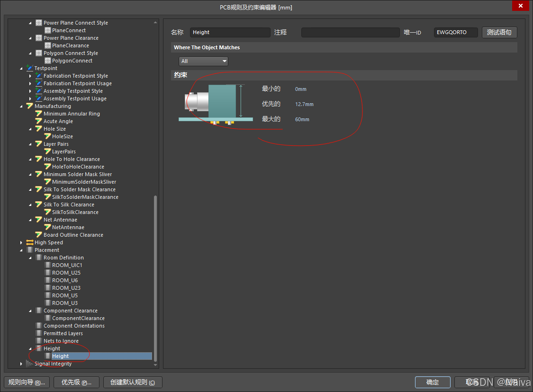
Task: Click the tree scroll-up arrow
Action: coord(155,22)
